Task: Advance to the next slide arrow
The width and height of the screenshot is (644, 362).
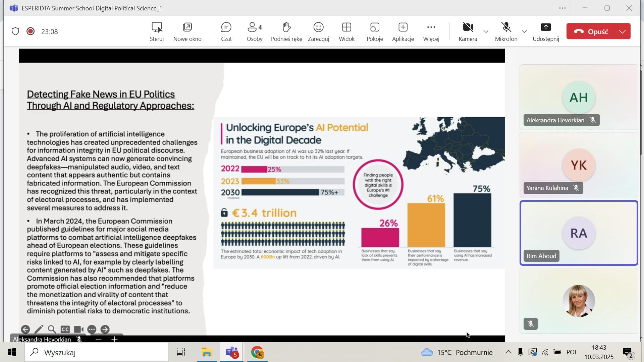Action: pos(105,329)
